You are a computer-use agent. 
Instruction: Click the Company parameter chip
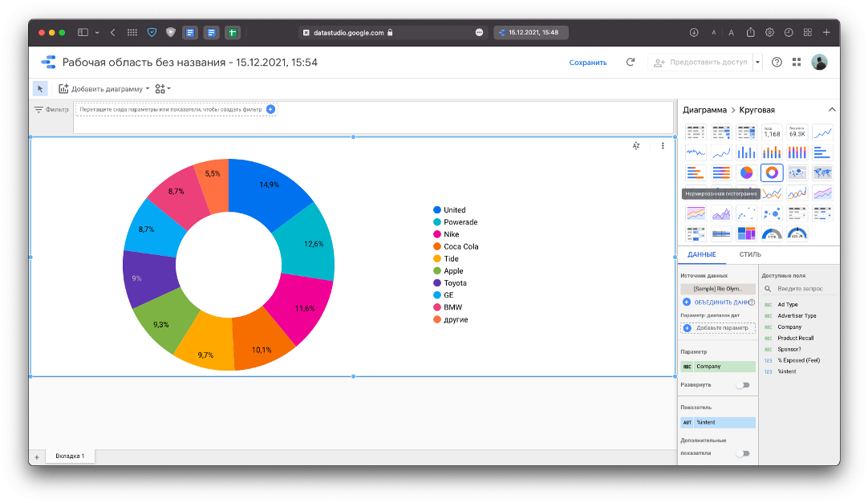718,367
